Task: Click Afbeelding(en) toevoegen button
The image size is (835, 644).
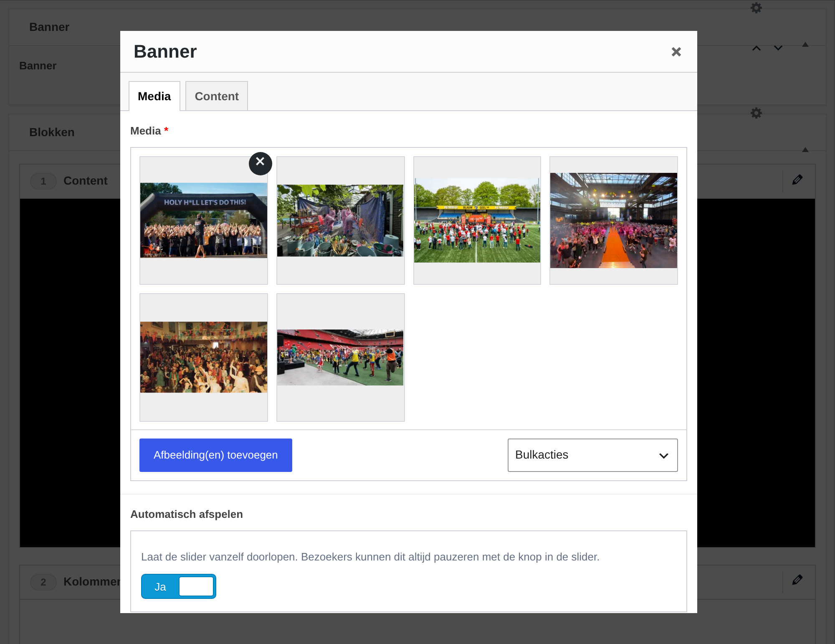Action: click(x=216, y=455)
